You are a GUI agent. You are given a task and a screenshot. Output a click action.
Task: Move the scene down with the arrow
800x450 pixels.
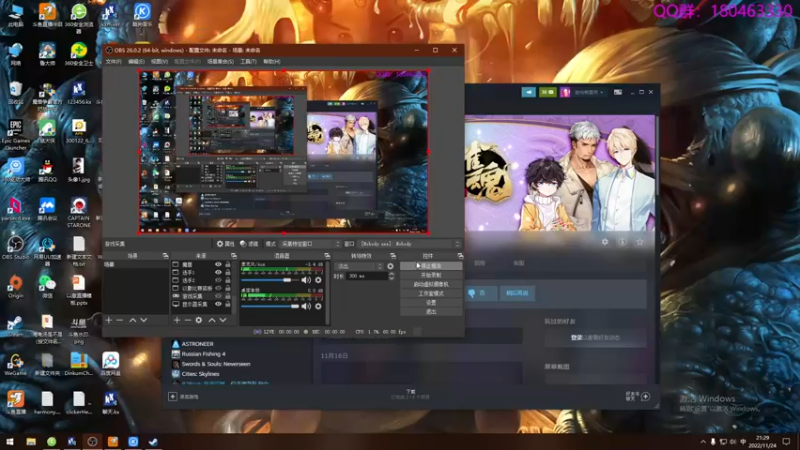(144, 320)
